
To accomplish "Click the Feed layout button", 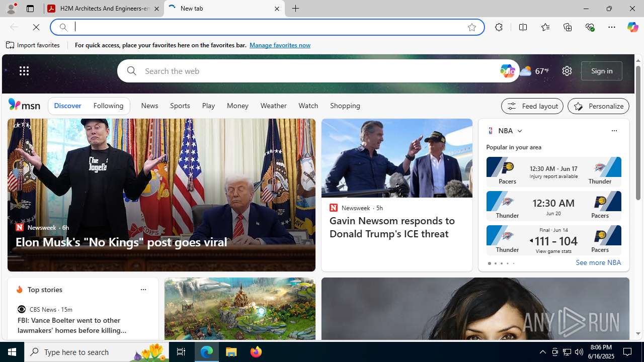I will pos(532,106).
